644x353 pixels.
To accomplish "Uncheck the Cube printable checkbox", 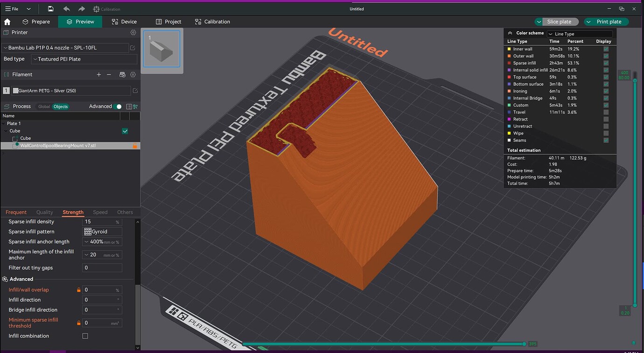I will tap(125, 131).
